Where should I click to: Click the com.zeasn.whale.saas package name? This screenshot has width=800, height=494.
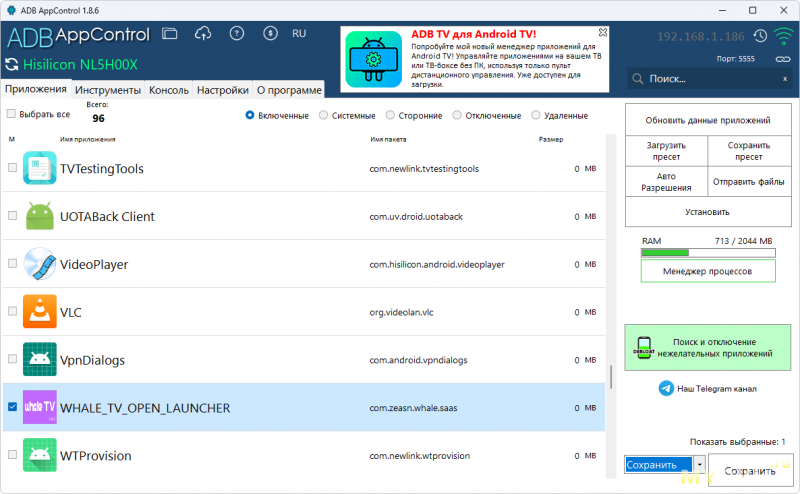click(x=413, y=408)
